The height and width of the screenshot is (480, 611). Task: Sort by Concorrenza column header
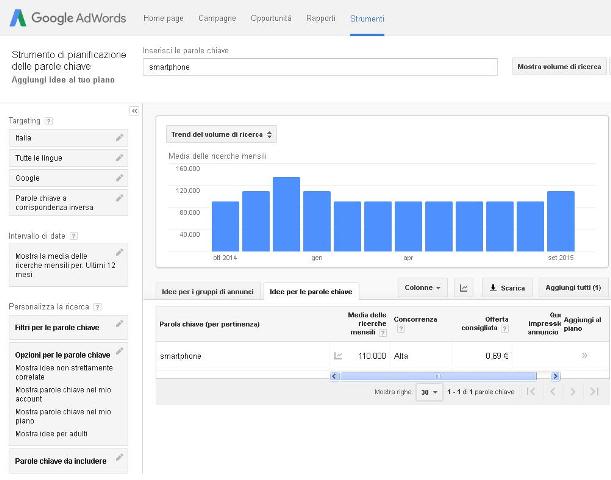pos(415,319)
